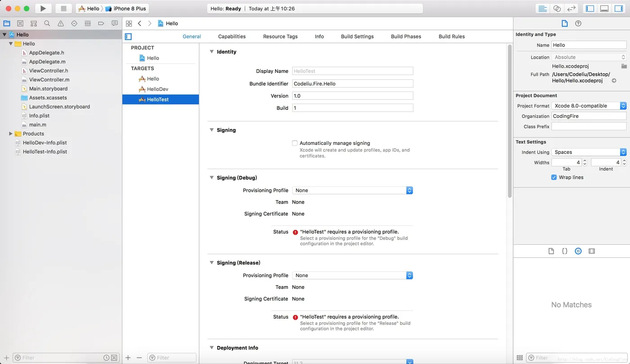
Task: Switch to the Version editor
Action: coord(571,9)
